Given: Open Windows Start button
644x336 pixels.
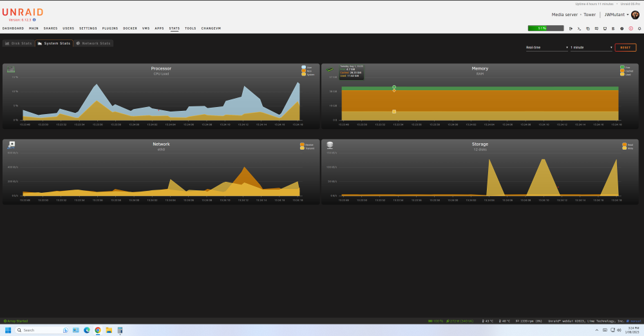Looking at the screenshot, I should coord(8,330).
